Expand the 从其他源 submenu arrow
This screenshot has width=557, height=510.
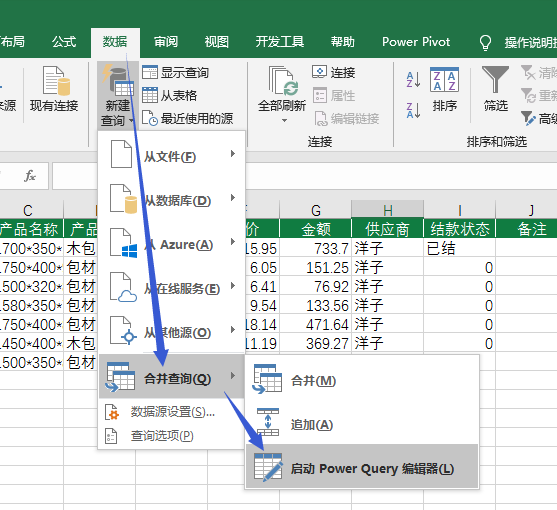[x=233, y=330]
